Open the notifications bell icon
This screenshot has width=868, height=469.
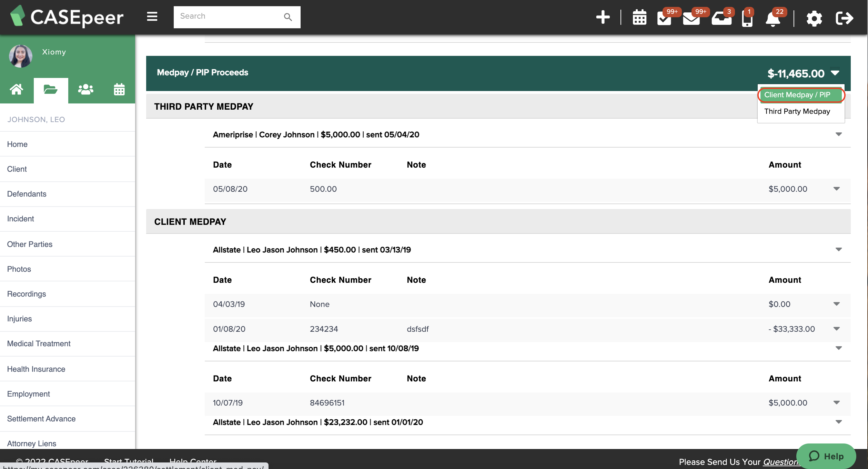tap(773, 19)
